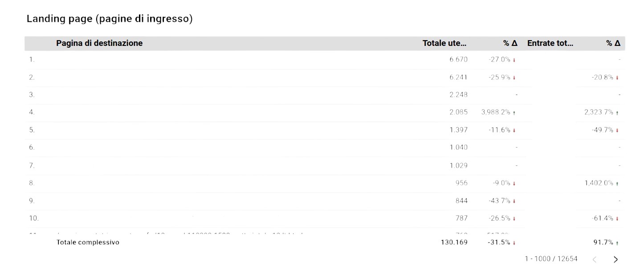Sort by Totale ute... column header
Image resolution: width=644 pixels, height=267 pixels.
pos(444,43)
